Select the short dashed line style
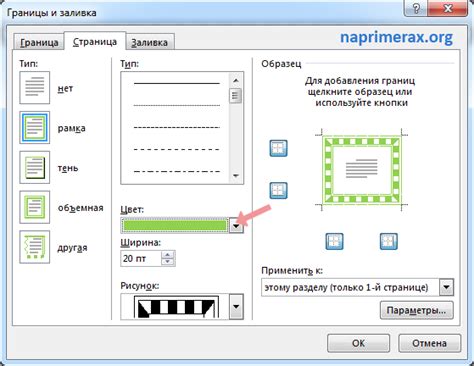 pyautogui.click(x=177, y=127)
